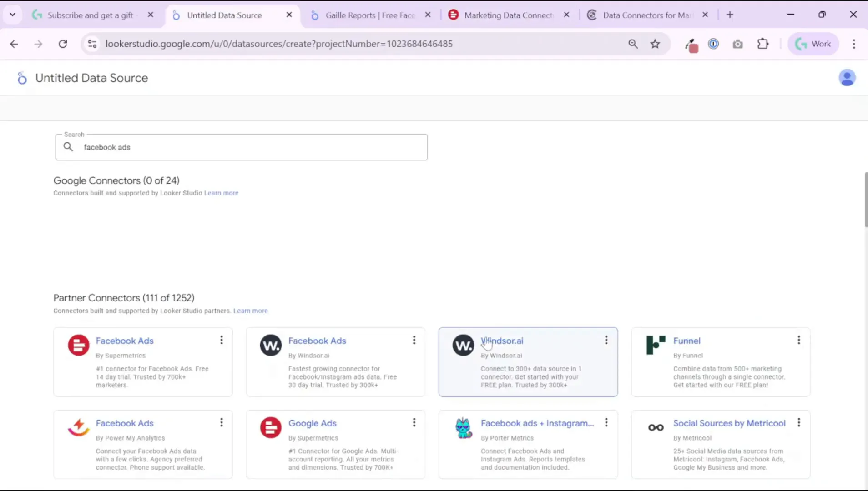
Task: Click the Windsor.ai connector logo
Action: point(463,345)
